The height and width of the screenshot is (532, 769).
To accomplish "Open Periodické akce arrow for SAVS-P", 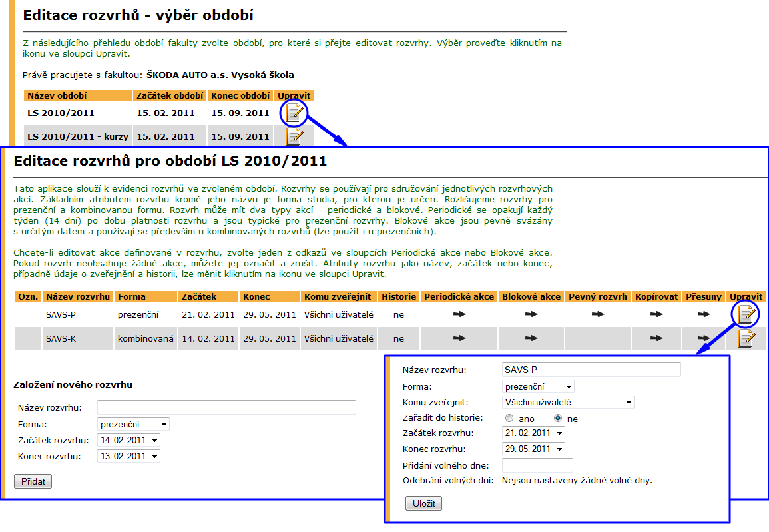I will [459, 314].
